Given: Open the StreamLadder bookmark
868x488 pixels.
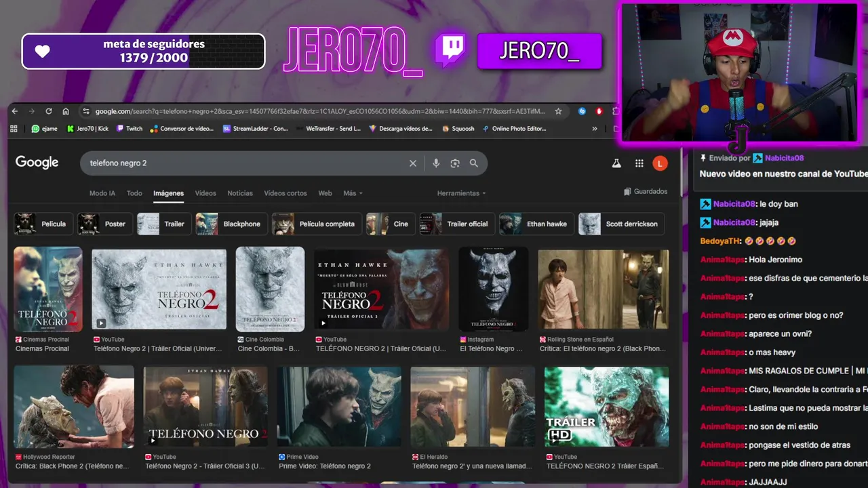Looking at the screenshot, I should 256,128.
